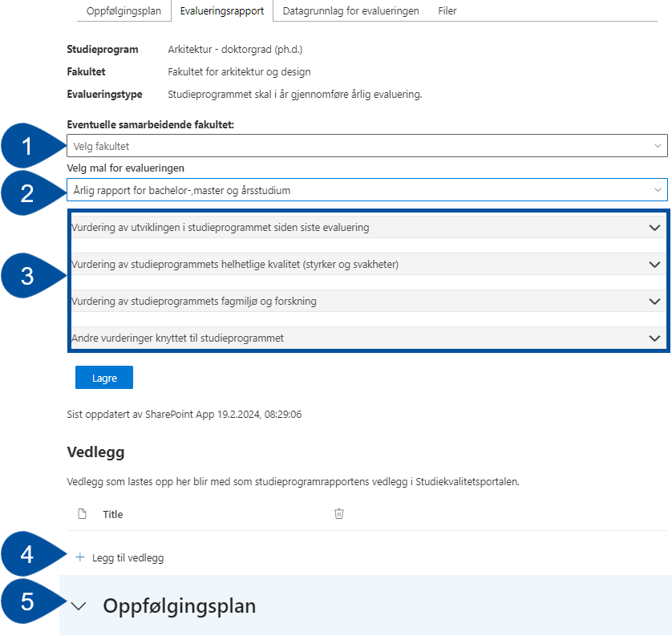Click the Lagre button
672x636 pixels.
click(104, 378)
